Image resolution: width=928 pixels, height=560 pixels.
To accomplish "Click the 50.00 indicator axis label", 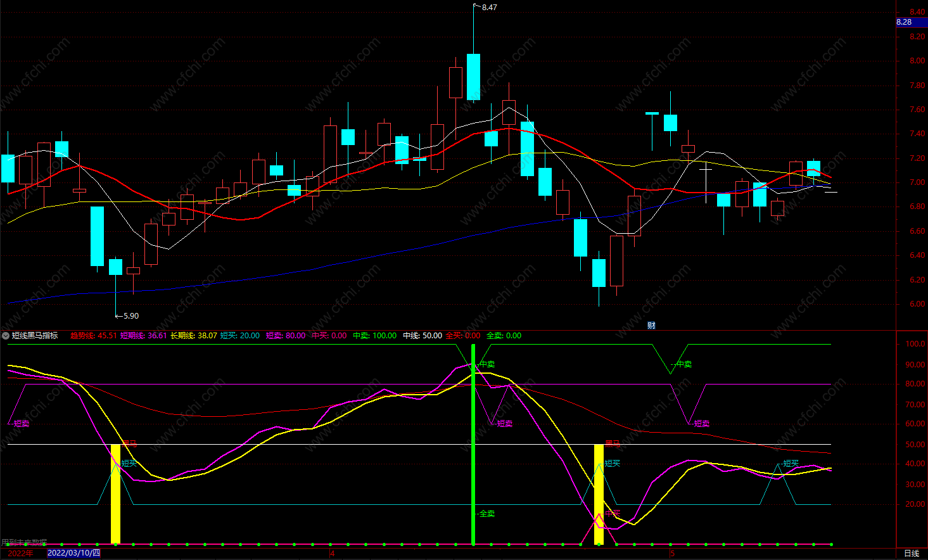I will (915, 445).
